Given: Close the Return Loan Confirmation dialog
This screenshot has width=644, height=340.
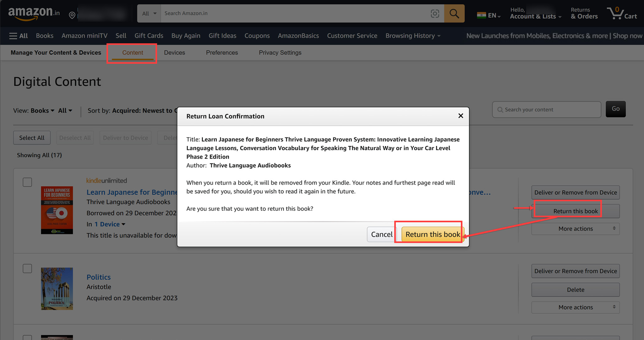Looking at the screenshot, I should click(461, 116).
